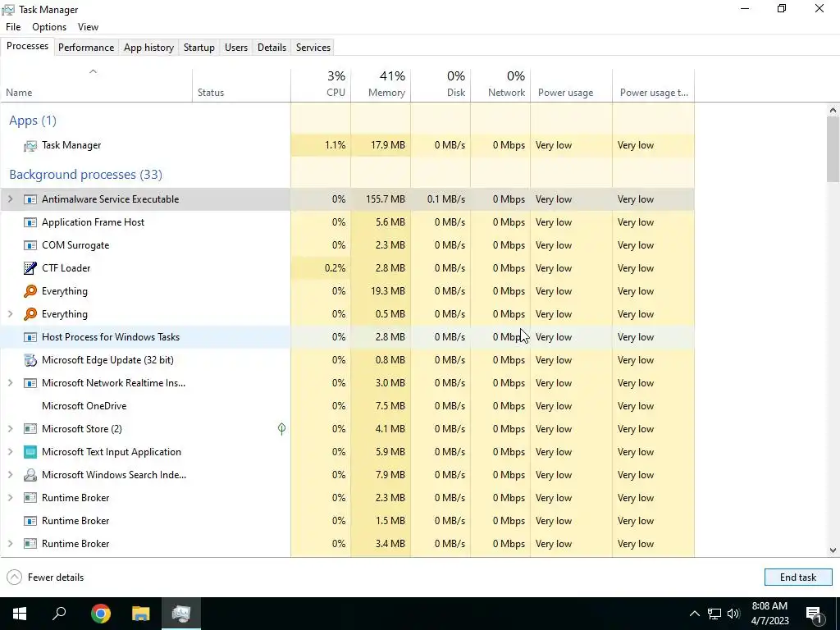Click the Host Process for Windows Tasks icon
The height and width of the screenshot is (630, 840).
tap(30, 337)
